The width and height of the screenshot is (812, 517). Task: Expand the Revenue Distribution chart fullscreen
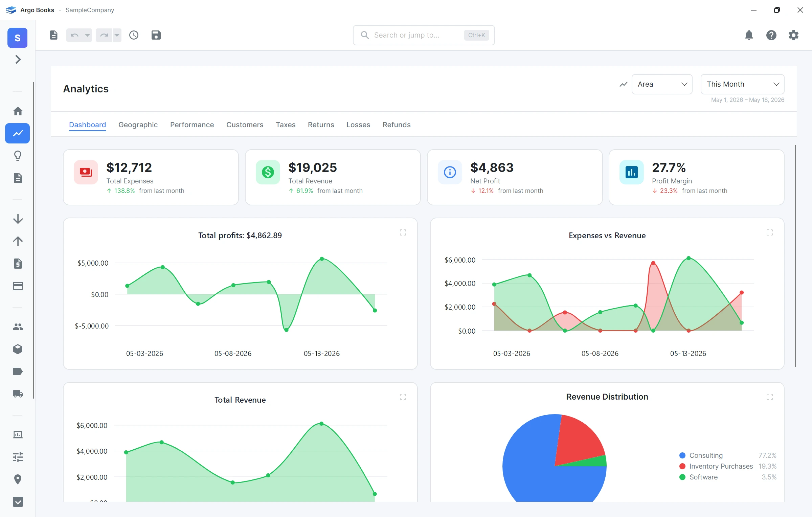770,397
